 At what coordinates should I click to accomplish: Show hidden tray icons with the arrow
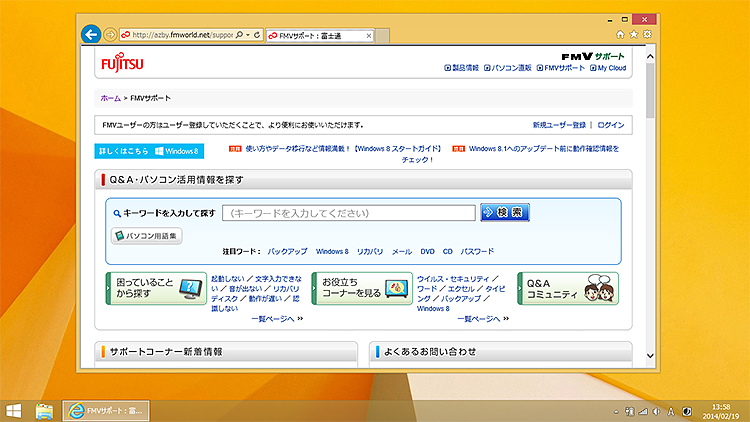[616, 411]
